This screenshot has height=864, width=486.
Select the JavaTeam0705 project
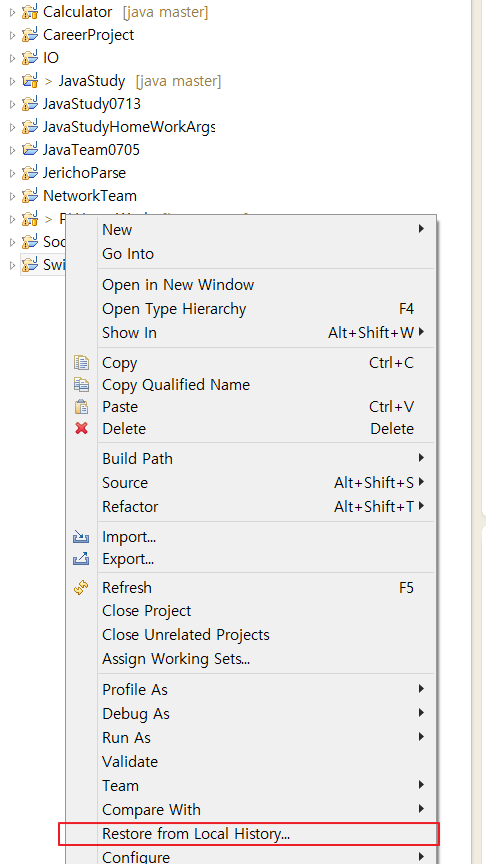pyautogui.click(x=91, y=150)
